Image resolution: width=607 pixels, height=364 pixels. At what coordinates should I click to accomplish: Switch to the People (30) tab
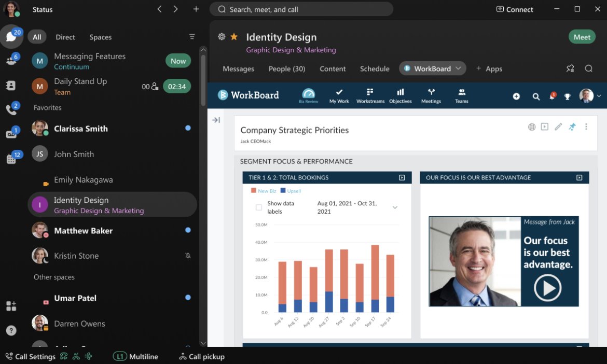[x=287, y=69]
